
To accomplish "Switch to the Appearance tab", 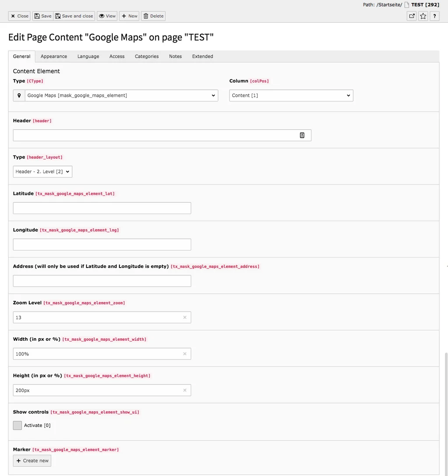I will pyautogui.click(x=53, y=56).
